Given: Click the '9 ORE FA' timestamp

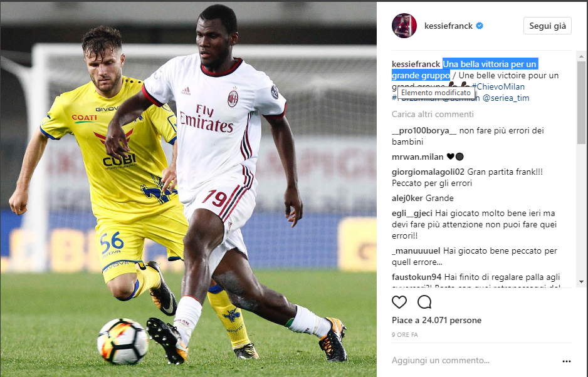Looking at the screenshot, I should pyautogui.click(x=404, y=335).
